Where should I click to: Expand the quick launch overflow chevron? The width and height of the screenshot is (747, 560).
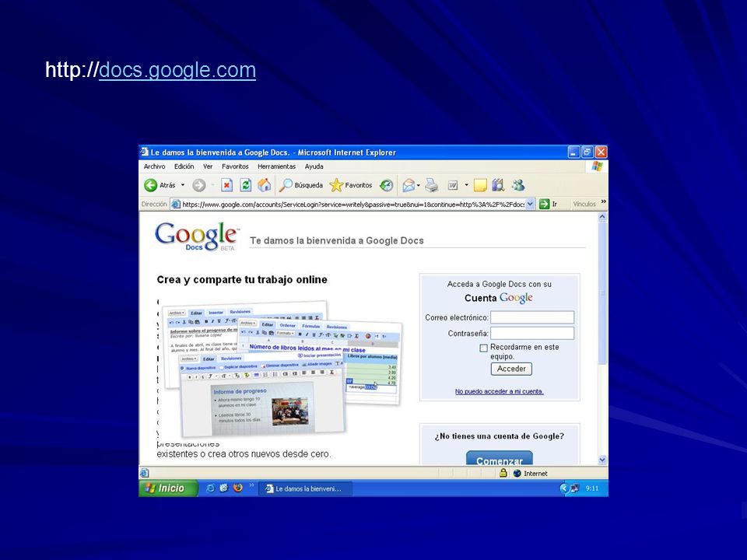[x=251, y=485]
